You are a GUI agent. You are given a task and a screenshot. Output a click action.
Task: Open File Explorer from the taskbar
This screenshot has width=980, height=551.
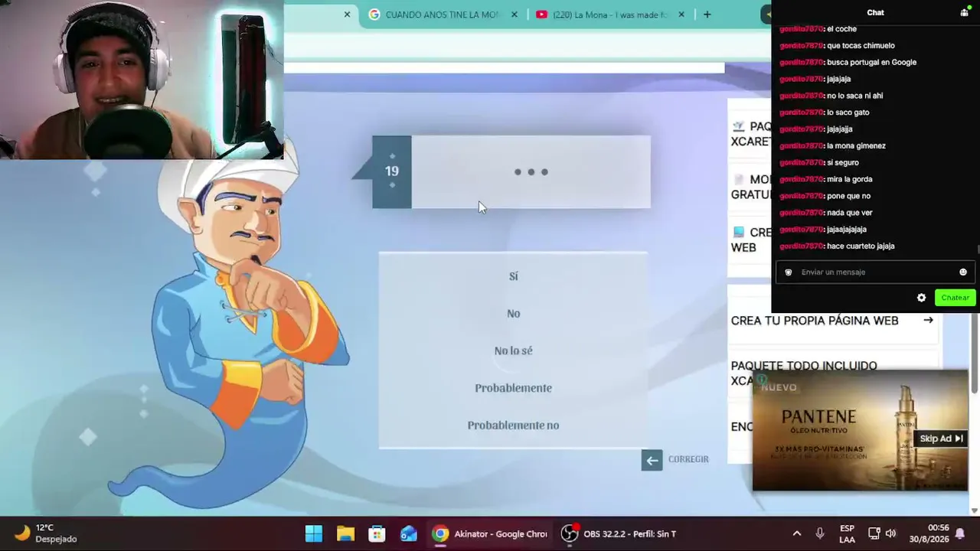click(x=345, y=534)
